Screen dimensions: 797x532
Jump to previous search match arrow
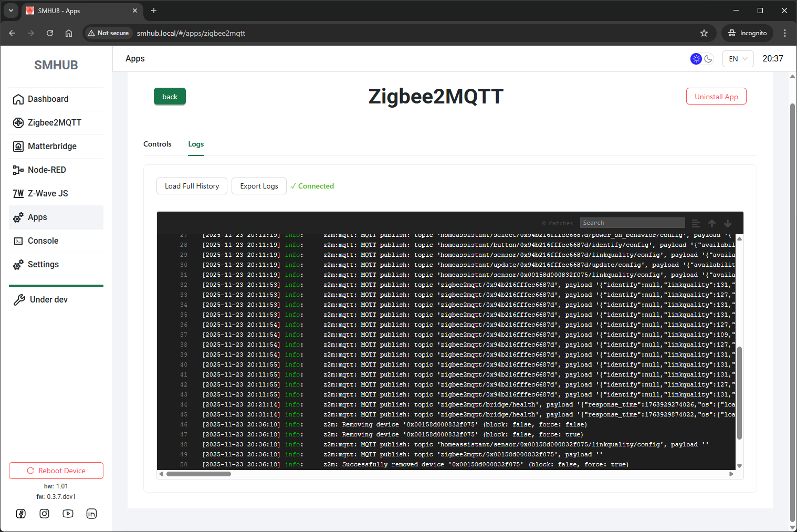pos(712,223)
